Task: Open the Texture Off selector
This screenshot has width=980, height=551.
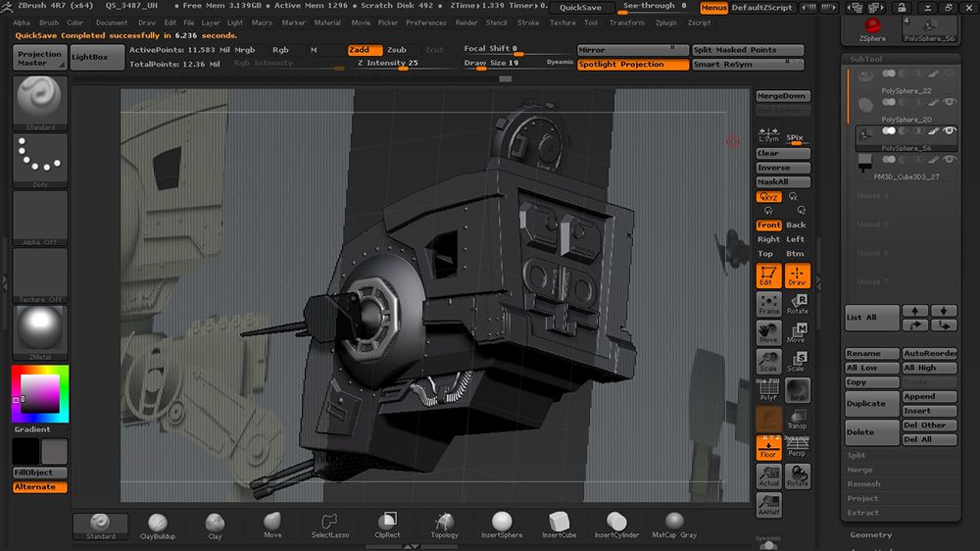Action: [x=40, y=275]
